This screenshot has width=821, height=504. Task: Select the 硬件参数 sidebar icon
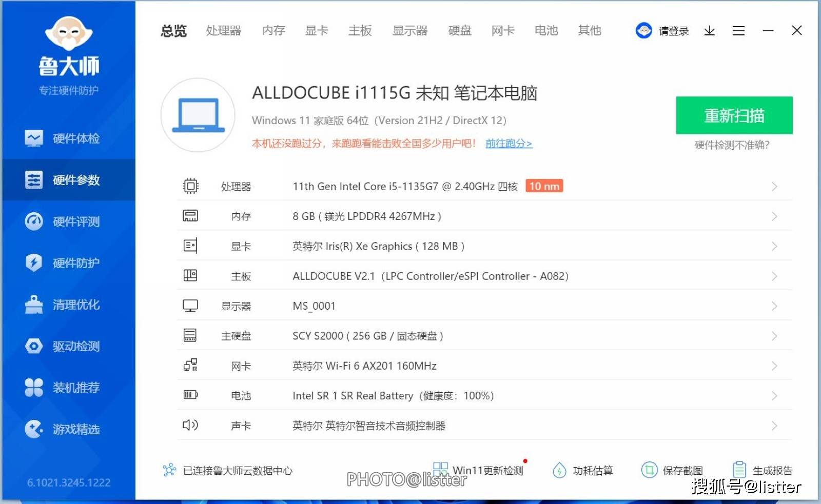point(34,180)
